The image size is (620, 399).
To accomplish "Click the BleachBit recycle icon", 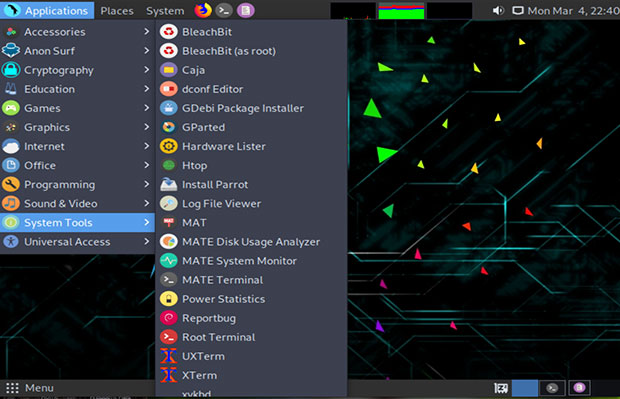I will click(168, 32).
